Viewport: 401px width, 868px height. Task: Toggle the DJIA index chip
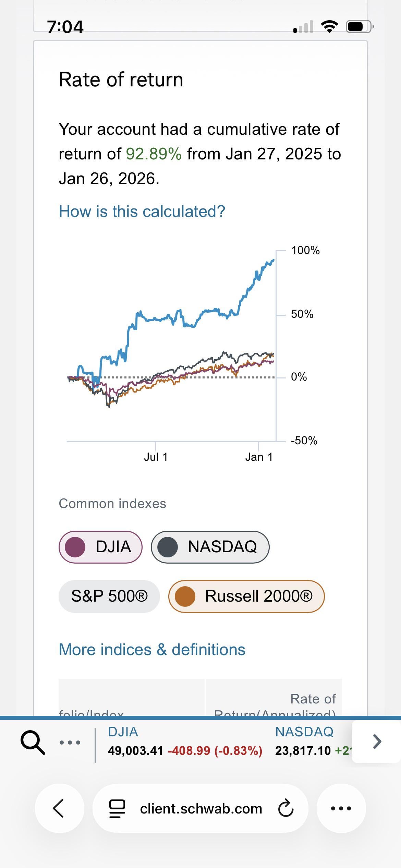(100, 547)
